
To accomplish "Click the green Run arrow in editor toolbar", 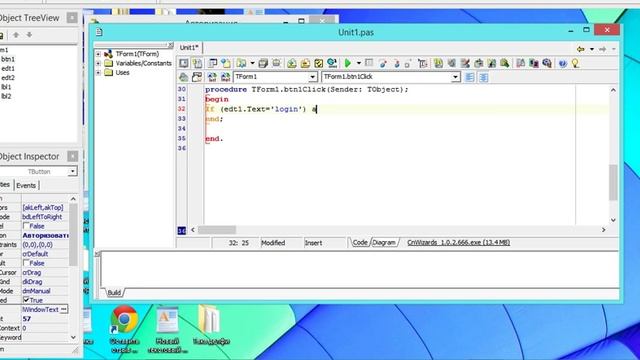I will 348,63.
